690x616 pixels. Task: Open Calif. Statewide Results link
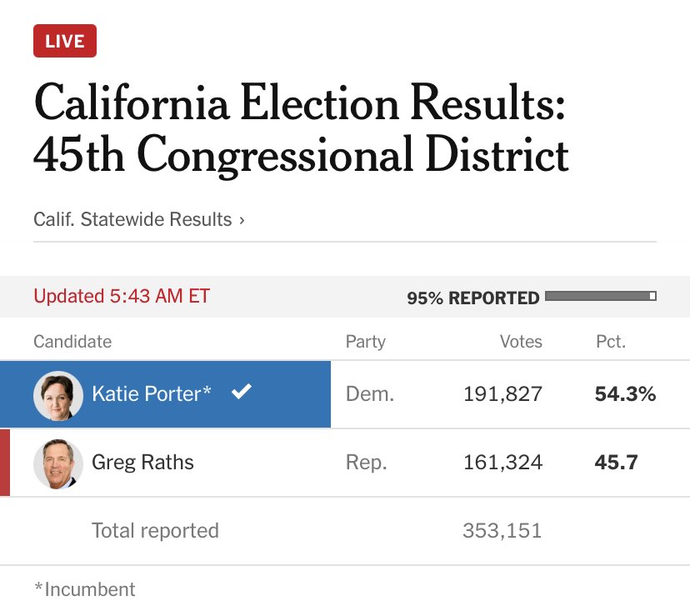point(138,219)
